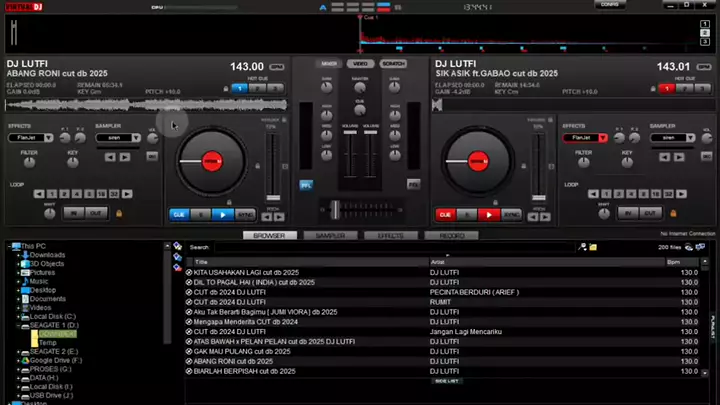Set loop IN point on left deck
The image size is (720, 405).
73,213
